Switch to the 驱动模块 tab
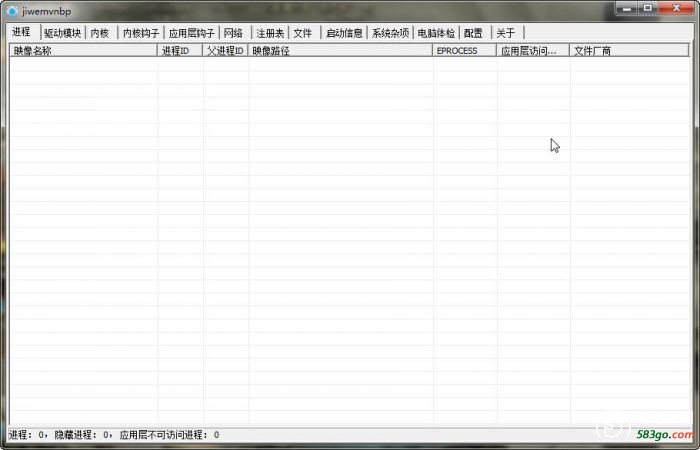 [x=62, y=33]
